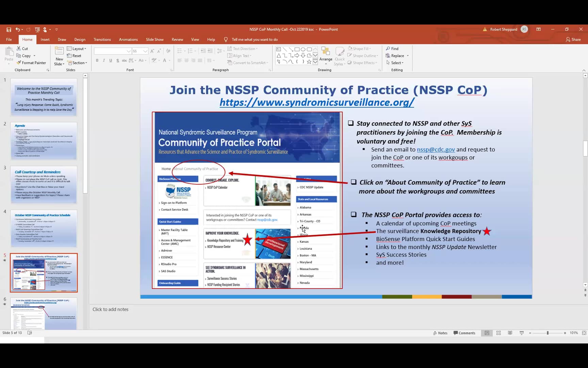
Task: Toggle italic formatting
Action: pos(104,61)
